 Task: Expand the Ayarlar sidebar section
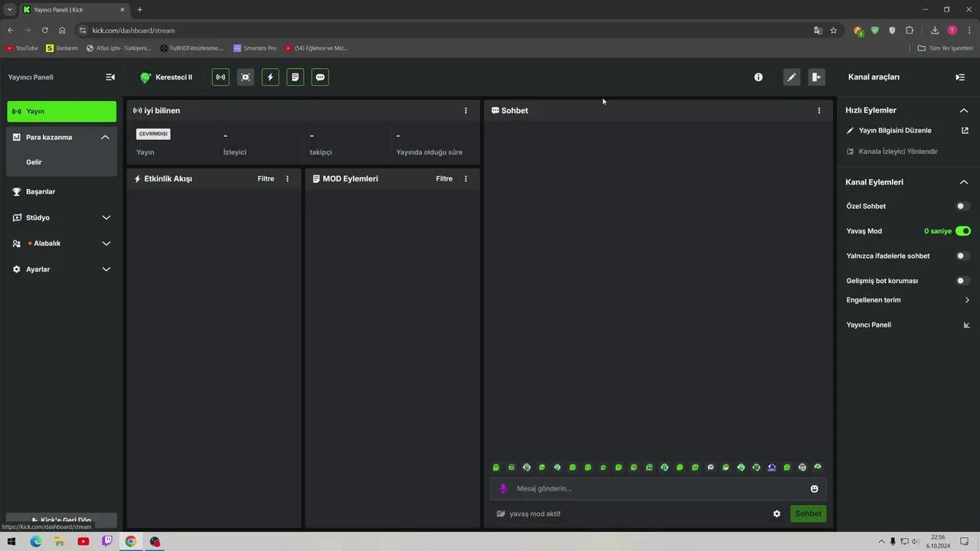[x=61, y=269]
